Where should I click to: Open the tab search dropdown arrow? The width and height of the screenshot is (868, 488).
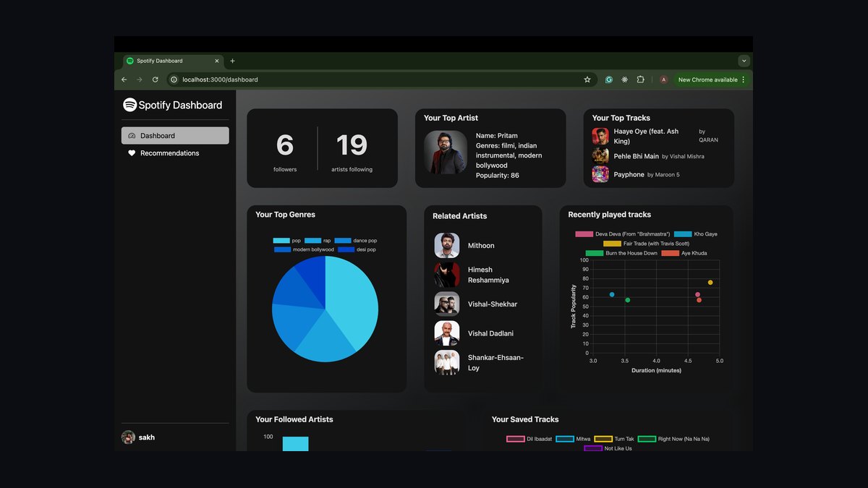[x=744, y=61]
